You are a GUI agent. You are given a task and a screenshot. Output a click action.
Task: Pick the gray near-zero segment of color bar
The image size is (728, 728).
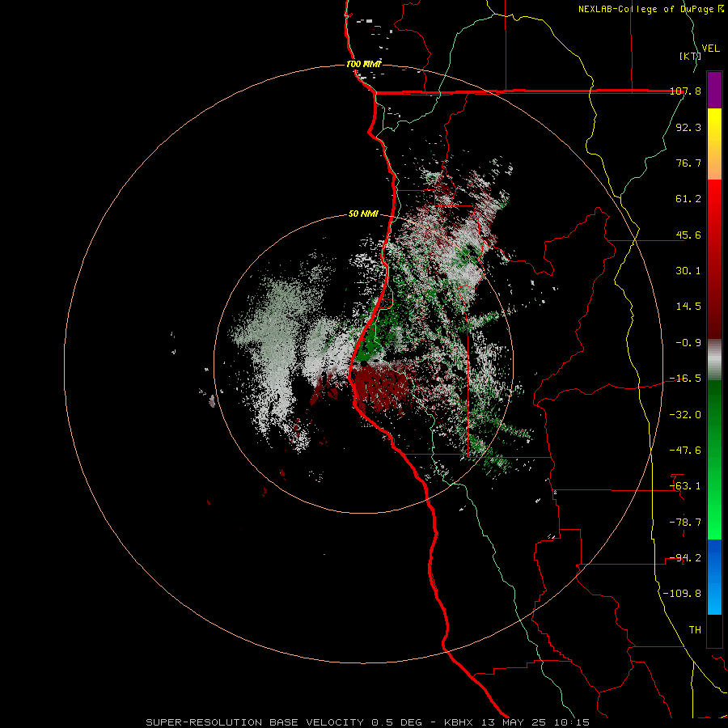tap(714, 360)
